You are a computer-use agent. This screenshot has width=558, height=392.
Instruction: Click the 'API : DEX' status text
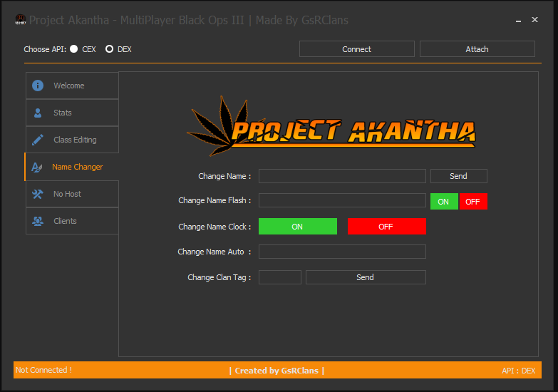519,371
